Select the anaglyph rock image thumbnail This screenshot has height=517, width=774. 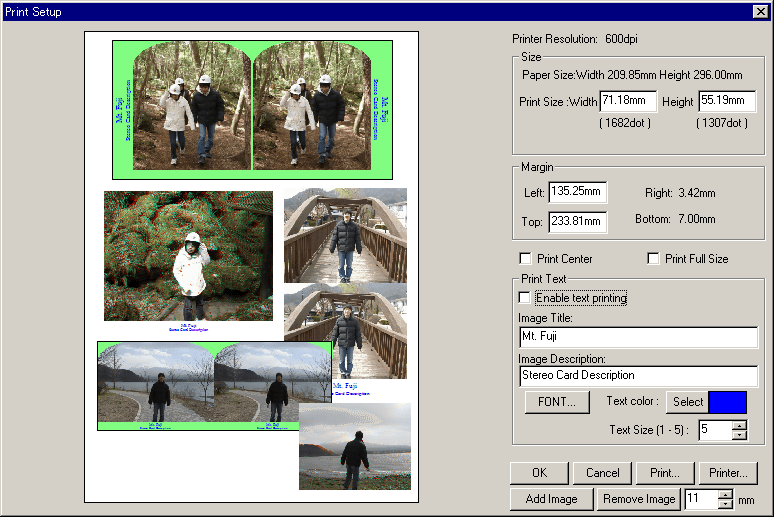(x=188, y=257)
